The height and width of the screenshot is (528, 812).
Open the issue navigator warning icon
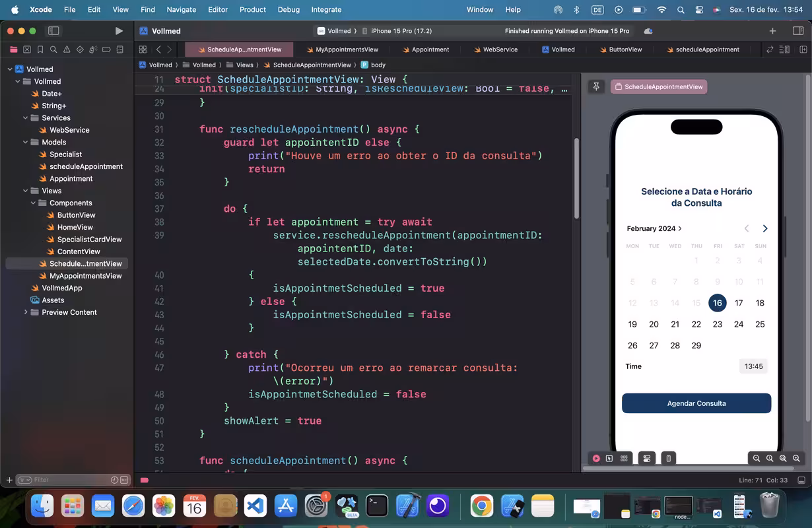[x=67, y=49]
